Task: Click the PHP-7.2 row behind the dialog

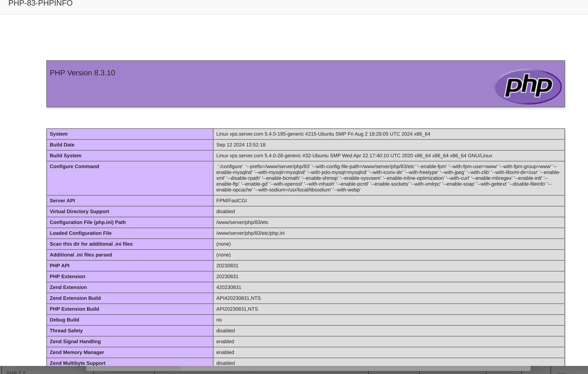Action: [16, 372]
